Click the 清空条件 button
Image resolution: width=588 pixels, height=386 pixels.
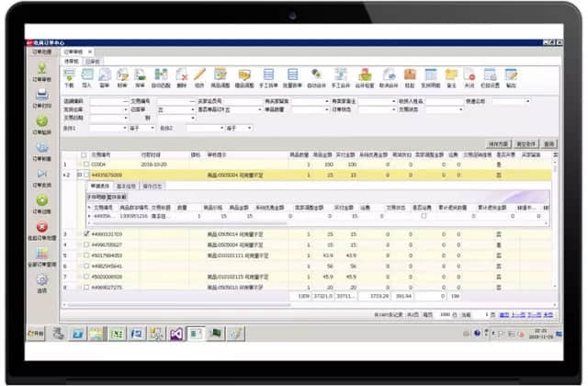(x=526, y=143)
